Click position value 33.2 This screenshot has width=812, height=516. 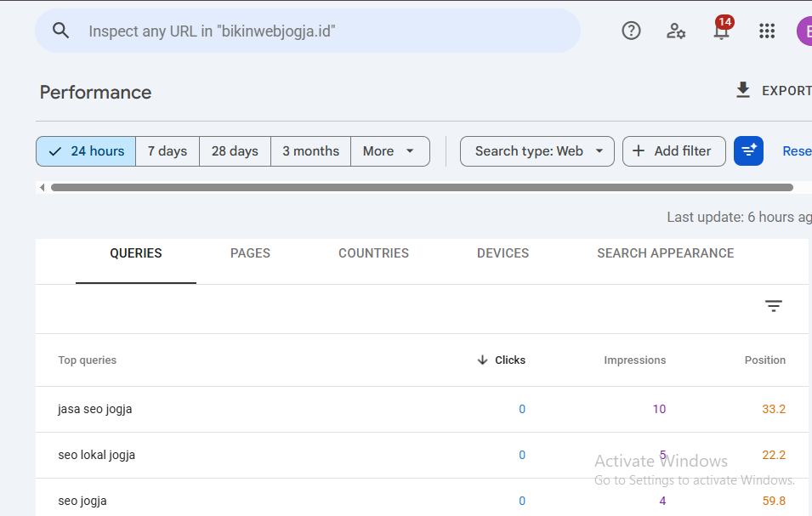pos(774,409)
